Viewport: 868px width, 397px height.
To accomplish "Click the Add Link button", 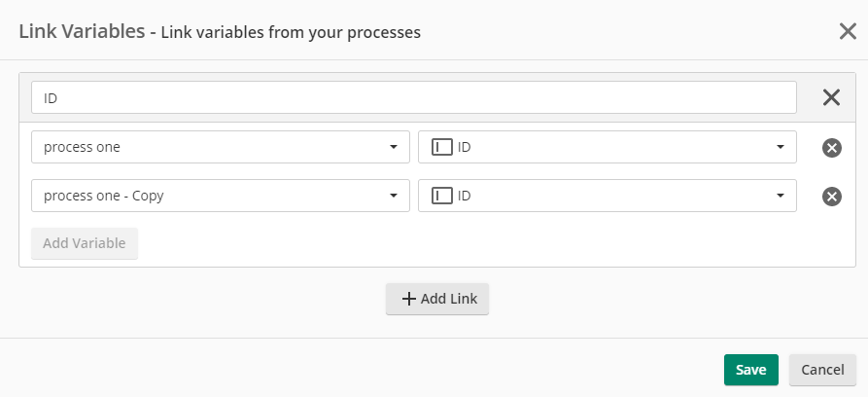I will pyautogui.click(x=437, y=299).
